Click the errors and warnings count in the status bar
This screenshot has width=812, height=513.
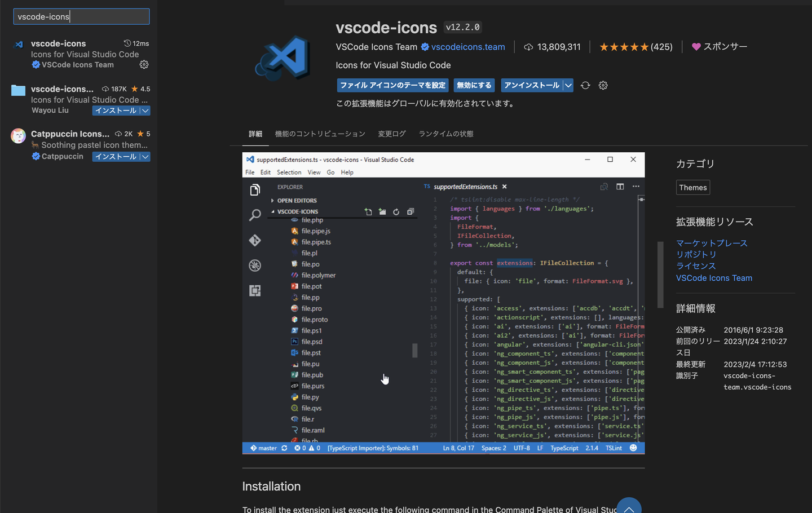(307, 448)
